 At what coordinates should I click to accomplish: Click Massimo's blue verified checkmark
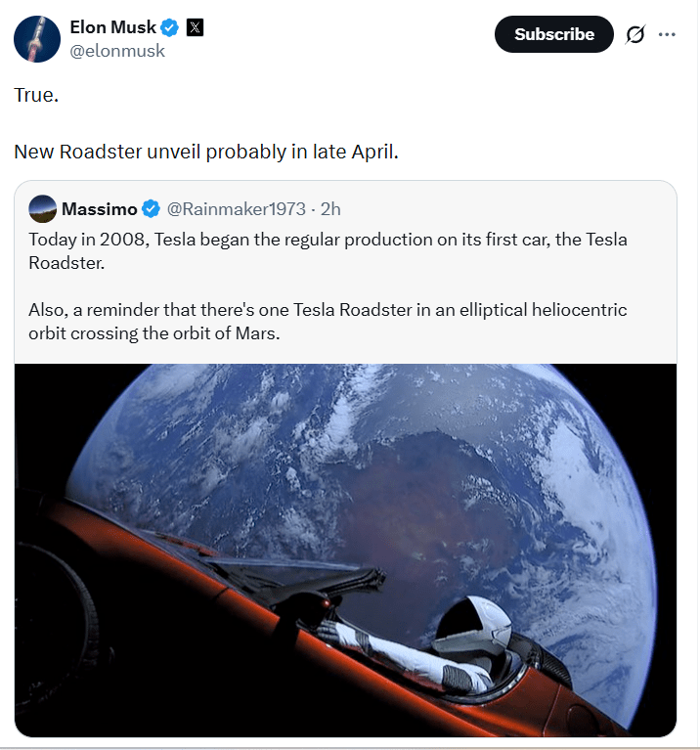(x=152, y=208)
